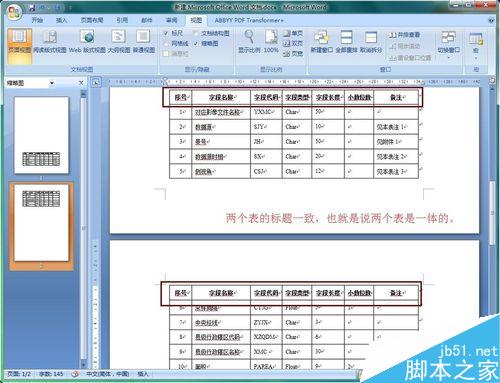
Task: Click 页面: 1/2 in status bar
Action: click(x=19, y=374)
